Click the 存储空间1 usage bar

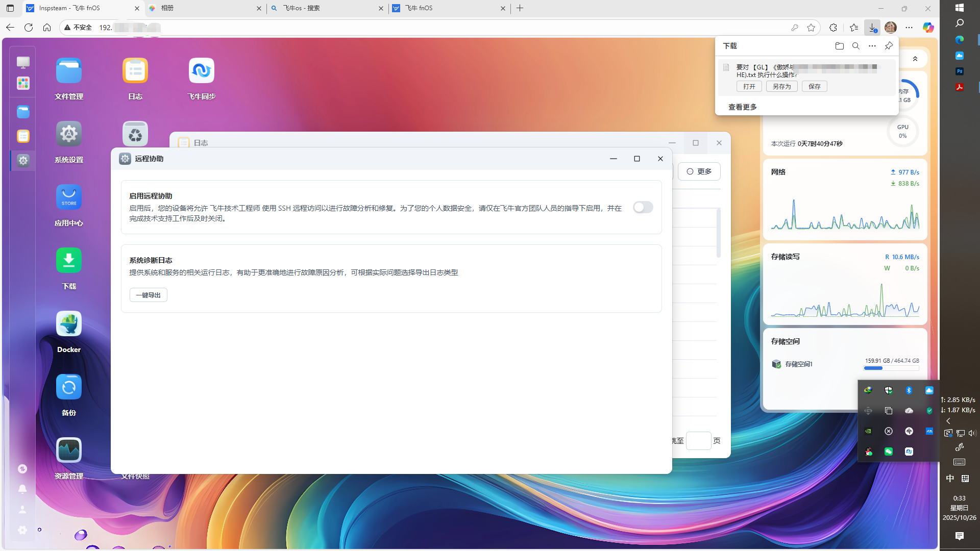click(x=892, y=368)
